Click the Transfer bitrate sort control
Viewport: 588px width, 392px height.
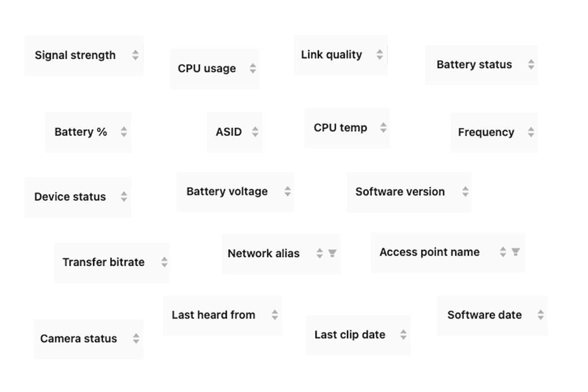(x=163, y=262)
